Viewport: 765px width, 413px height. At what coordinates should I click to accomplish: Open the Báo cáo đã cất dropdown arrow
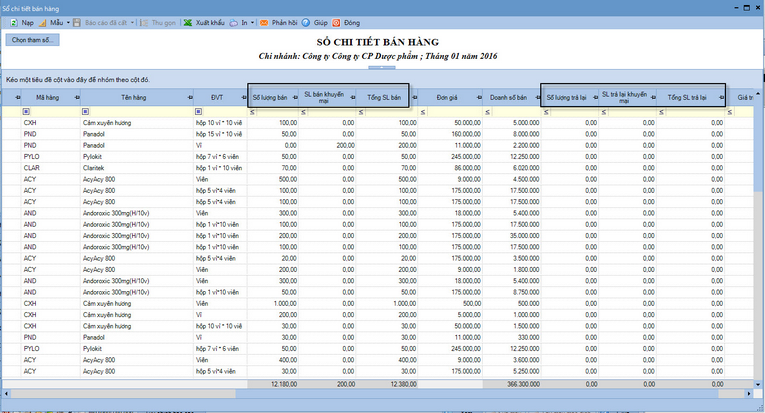click(132, 23)
